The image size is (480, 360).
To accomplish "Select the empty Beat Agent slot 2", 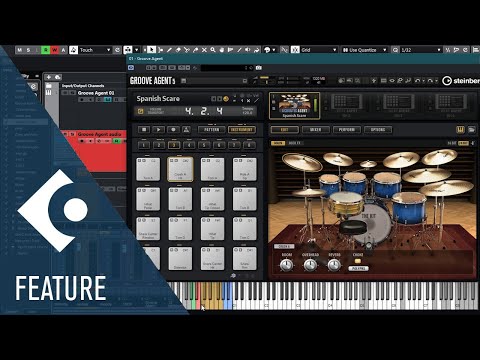I will (x=347, y=106).
